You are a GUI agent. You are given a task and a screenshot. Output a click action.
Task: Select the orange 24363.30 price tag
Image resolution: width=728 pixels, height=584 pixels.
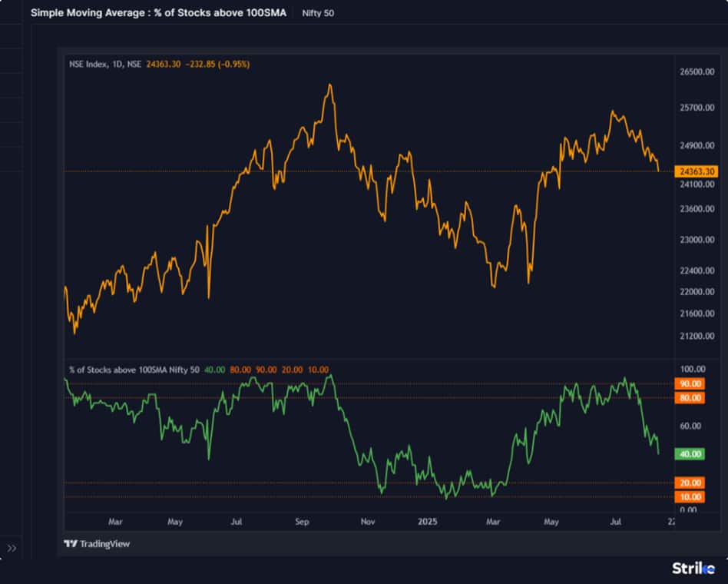(x=698, y=172)
